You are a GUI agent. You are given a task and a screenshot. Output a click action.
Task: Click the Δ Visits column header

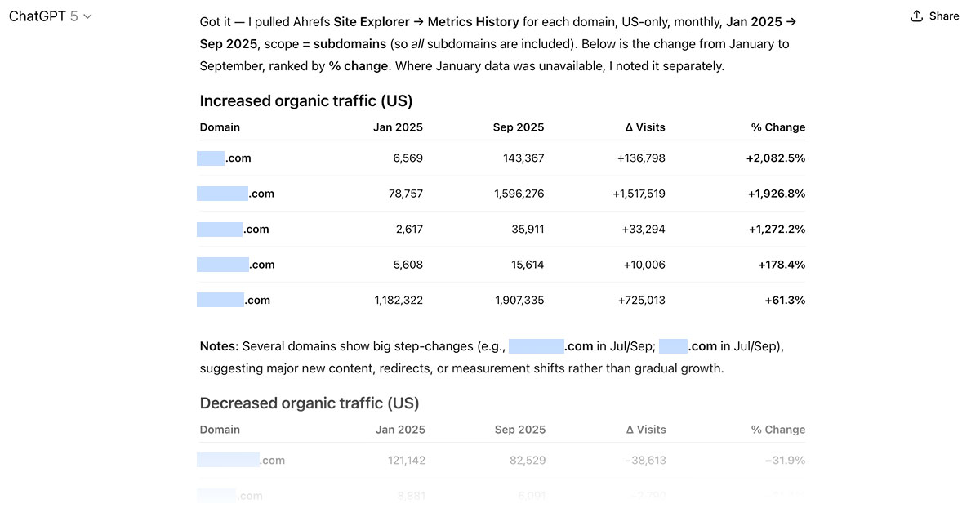click(648, 127)
